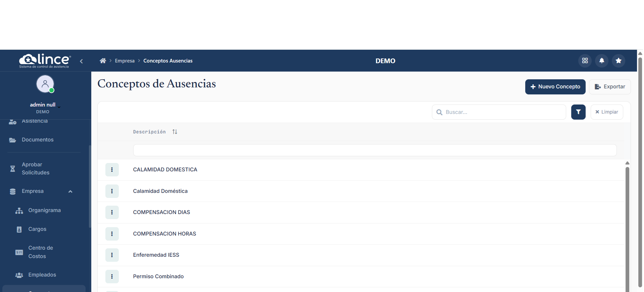644x292 pixels.
Task: Open Centro de Costos submenu item
Action: (41, 252)
